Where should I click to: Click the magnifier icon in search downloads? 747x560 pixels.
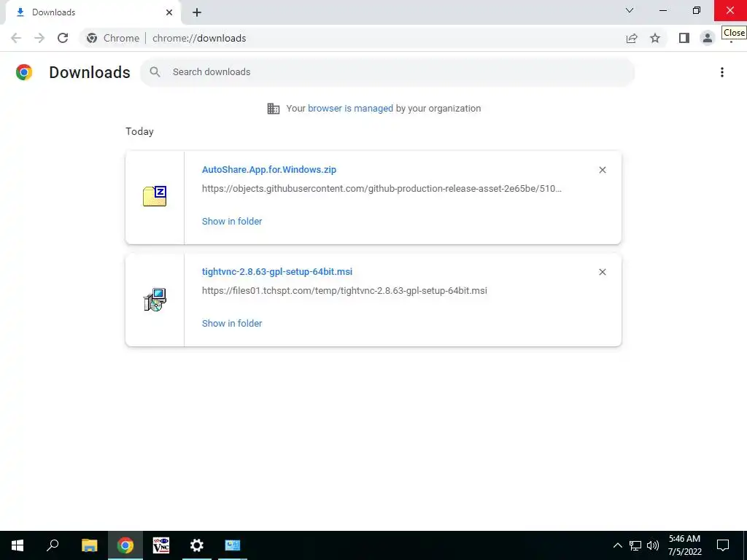click(x=155, y=72)
